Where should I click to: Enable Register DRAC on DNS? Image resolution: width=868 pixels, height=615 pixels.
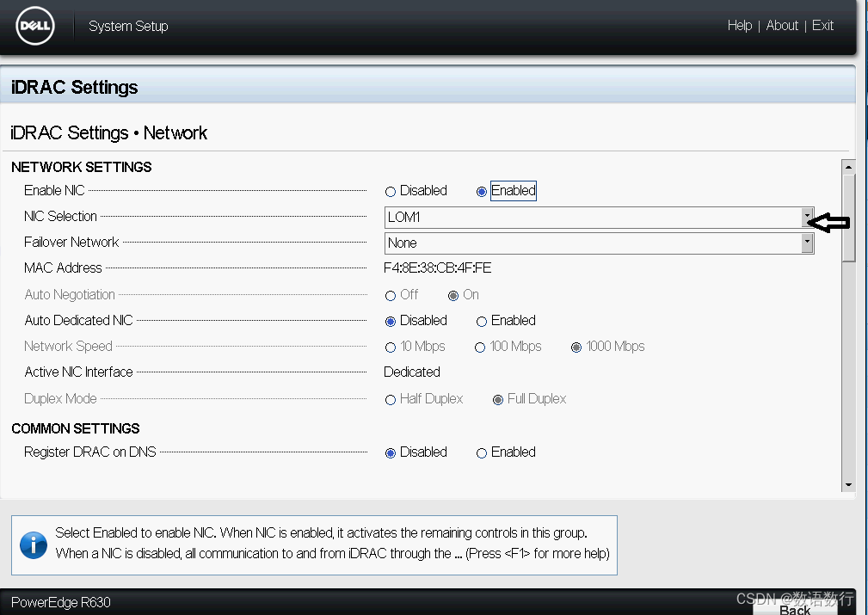[x=482, y=452]
